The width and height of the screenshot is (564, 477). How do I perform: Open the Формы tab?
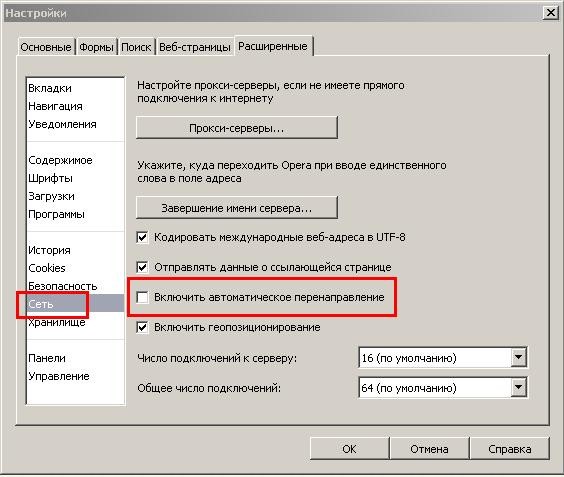point(96,47)
